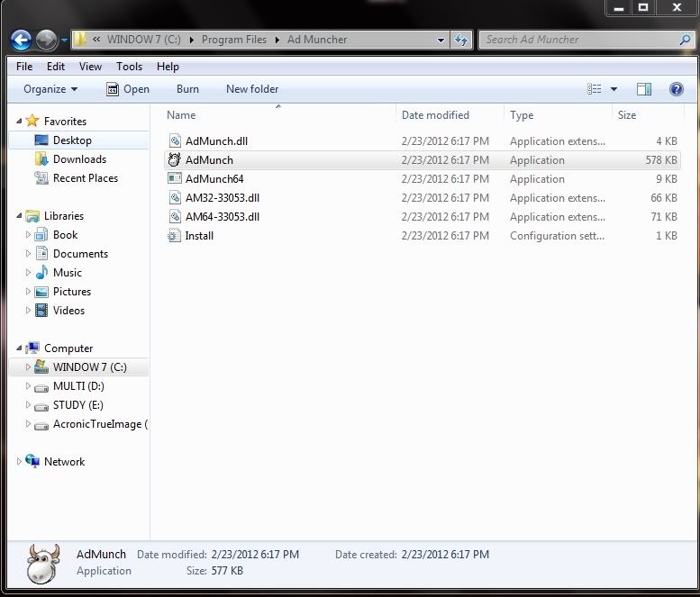This screenshot has width=700, height=597.
Task: Select the AM64-33053.dll file icon
Action: coord(175,216)
